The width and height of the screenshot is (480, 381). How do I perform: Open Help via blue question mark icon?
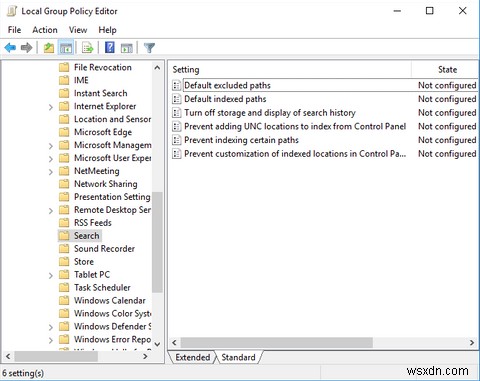[110, 48]
